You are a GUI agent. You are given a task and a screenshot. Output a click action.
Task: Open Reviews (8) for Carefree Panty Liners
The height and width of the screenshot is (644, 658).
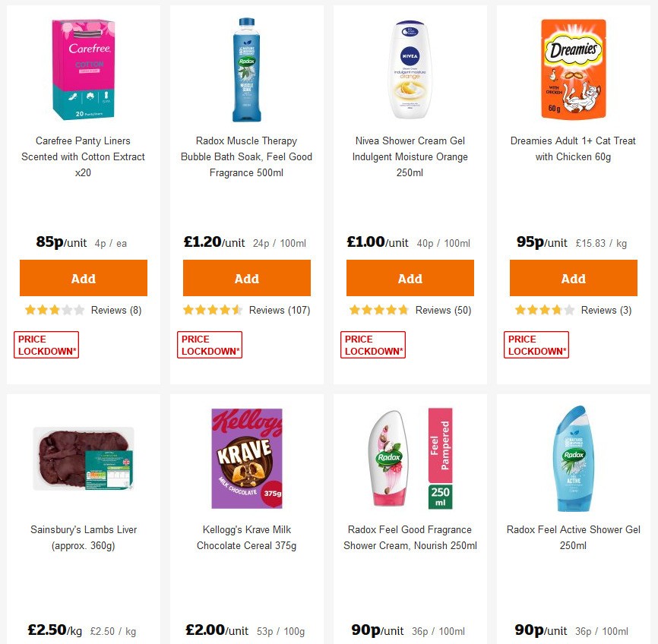tap(116, 310)
